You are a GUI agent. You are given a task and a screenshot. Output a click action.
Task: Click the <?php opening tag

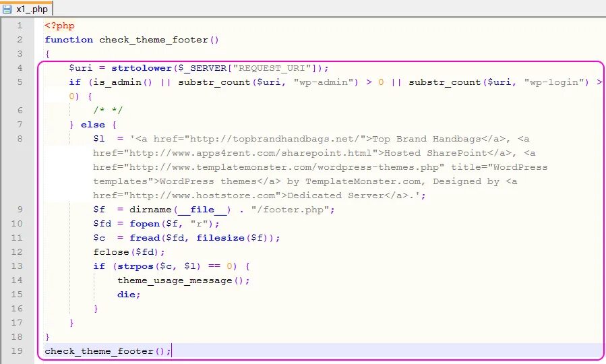click(59, 26)
